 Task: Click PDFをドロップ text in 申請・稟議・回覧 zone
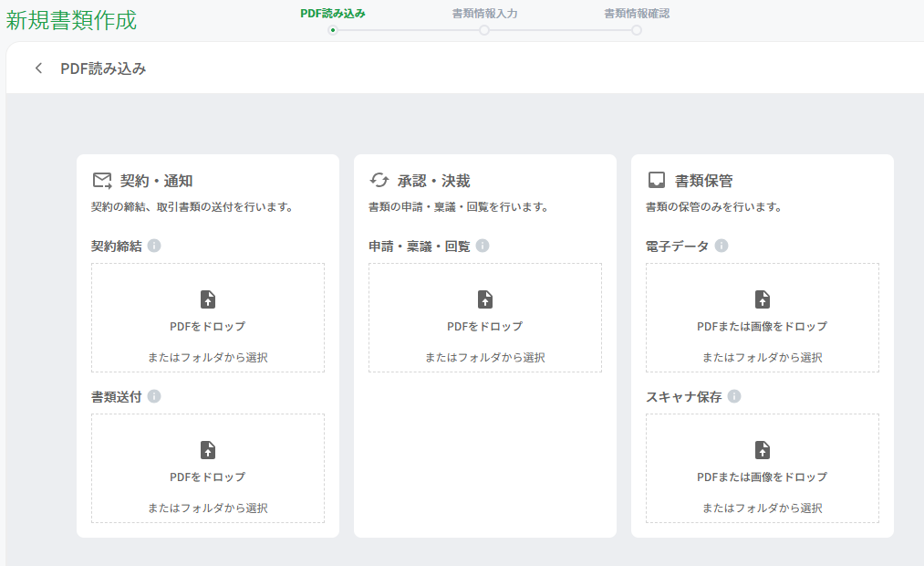pyautogui.click(x=485, y=326)
